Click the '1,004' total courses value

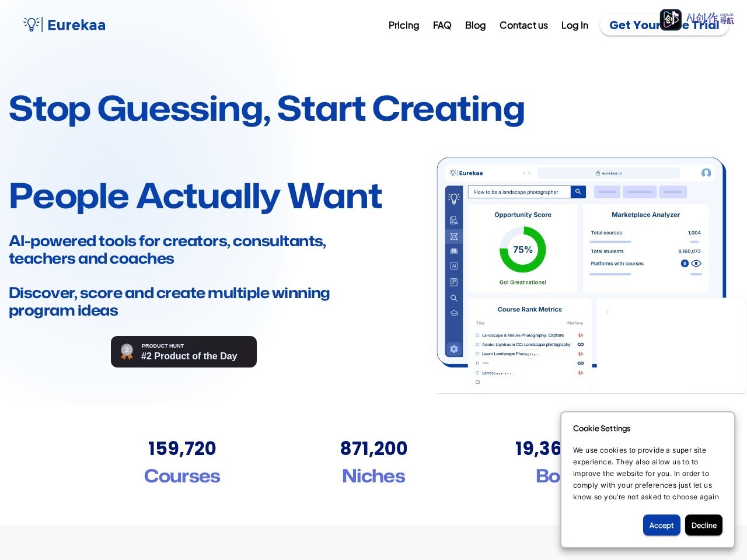tap(694, 233)
